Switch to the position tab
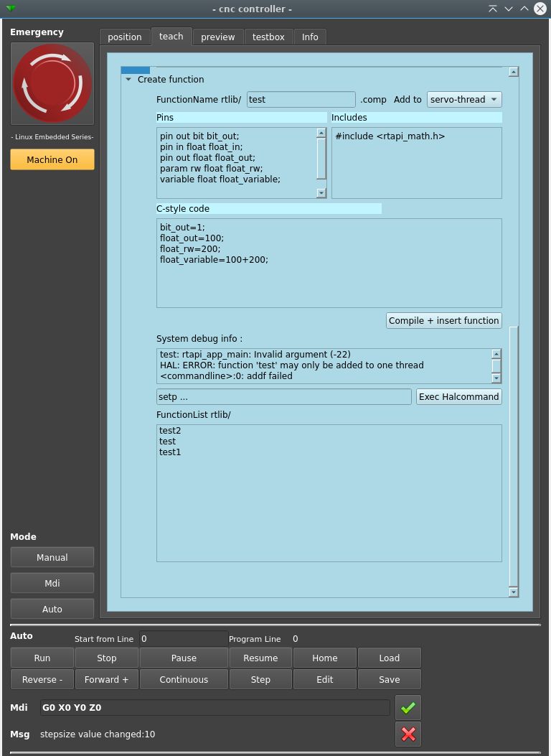The width and height of the screenshot is (551, 756). pos(125,37)
